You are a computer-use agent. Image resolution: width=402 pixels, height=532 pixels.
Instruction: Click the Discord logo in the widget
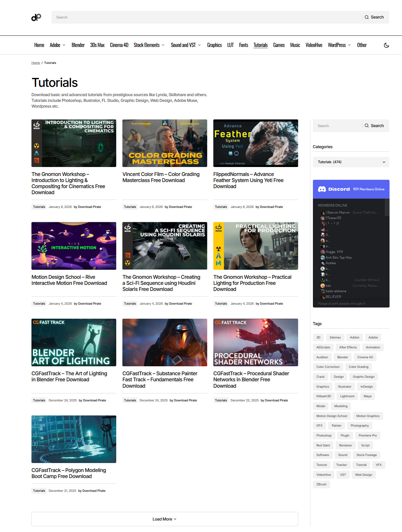tap(322, 189)
